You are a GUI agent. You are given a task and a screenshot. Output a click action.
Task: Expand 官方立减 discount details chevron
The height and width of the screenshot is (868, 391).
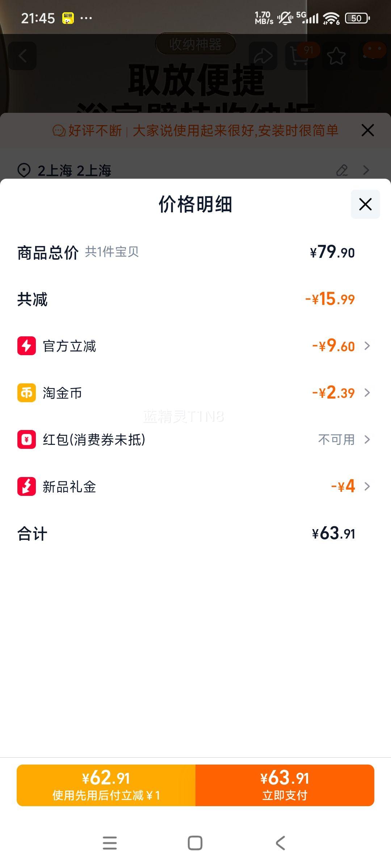(x=367, y=346)
